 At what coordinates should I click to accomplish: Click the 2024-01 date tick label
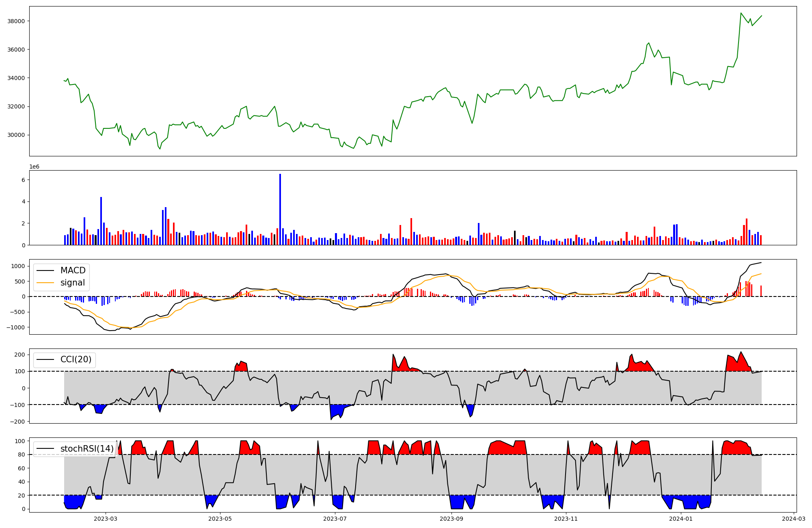(x=681, y=519)
